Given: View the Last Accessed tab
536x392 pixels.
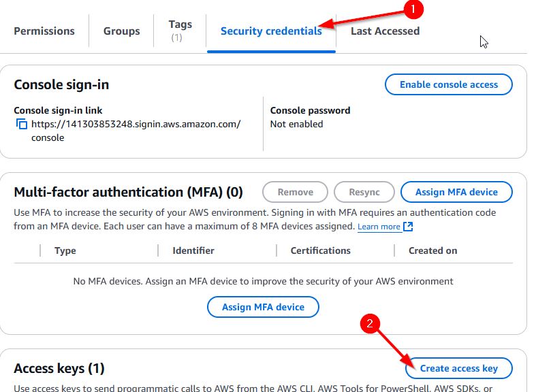Looking at the screenshot, I should pos(385,31).
